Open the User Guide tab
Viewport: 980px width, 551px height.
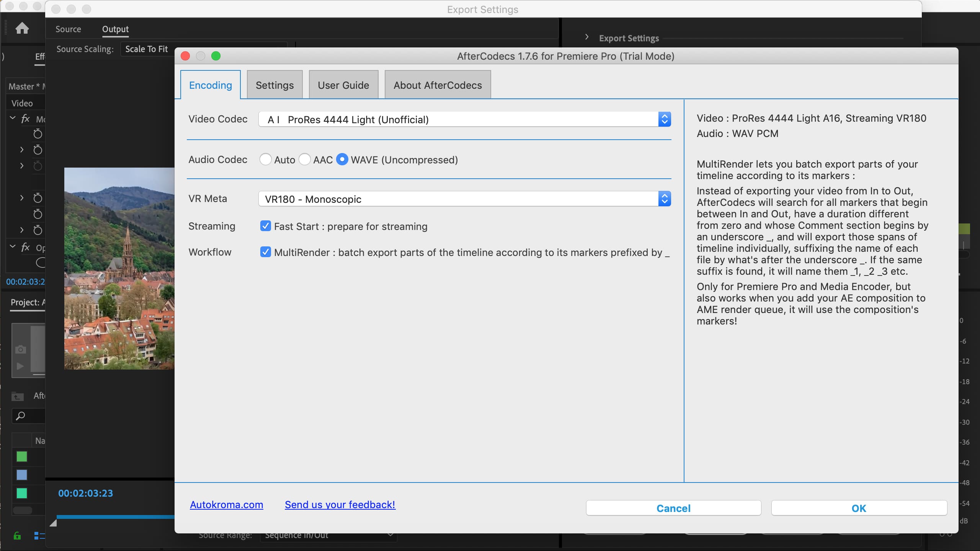[343, 85]
